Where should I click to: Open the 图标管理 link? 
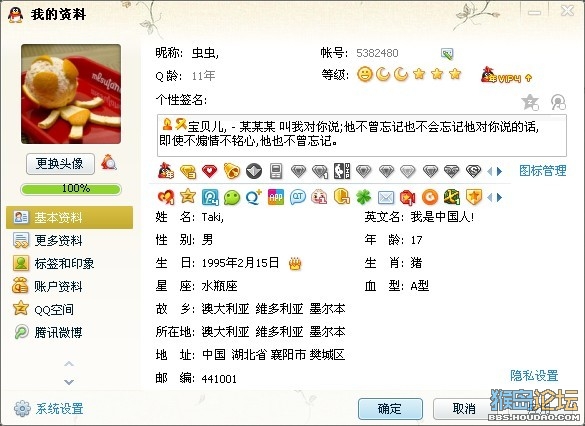click(x=543, y=171)
